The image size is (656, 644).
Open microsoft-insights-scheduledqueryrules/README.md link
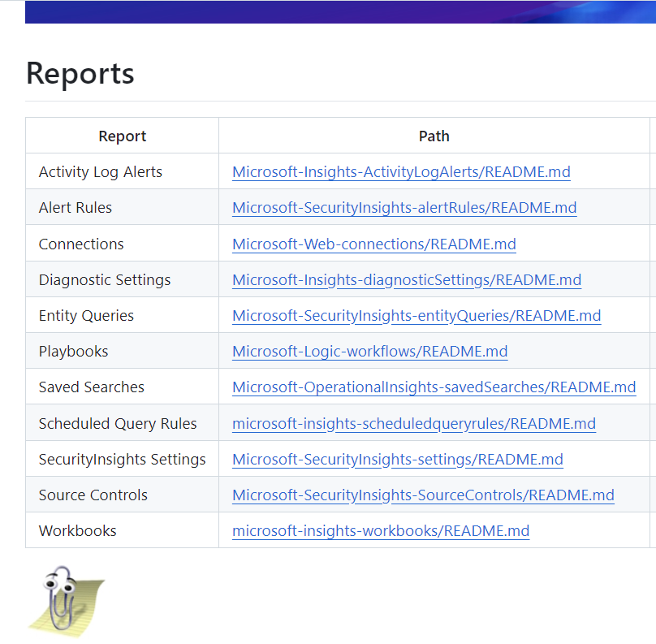[x=414, y=423]
